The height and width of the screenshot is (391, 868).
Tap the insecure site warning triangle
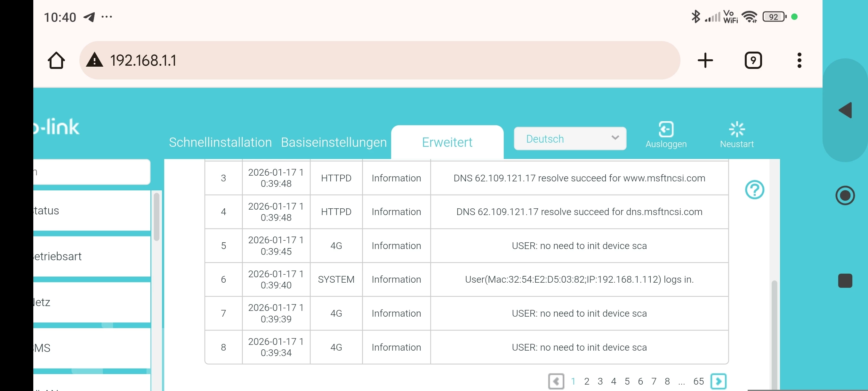pos(95,60)
